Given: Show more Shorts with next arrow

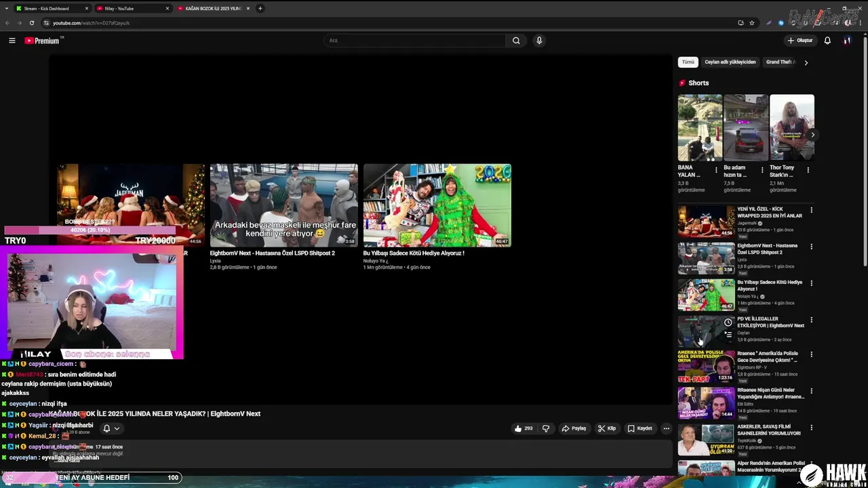Looking at the screenshot, I should click(812, 135).
